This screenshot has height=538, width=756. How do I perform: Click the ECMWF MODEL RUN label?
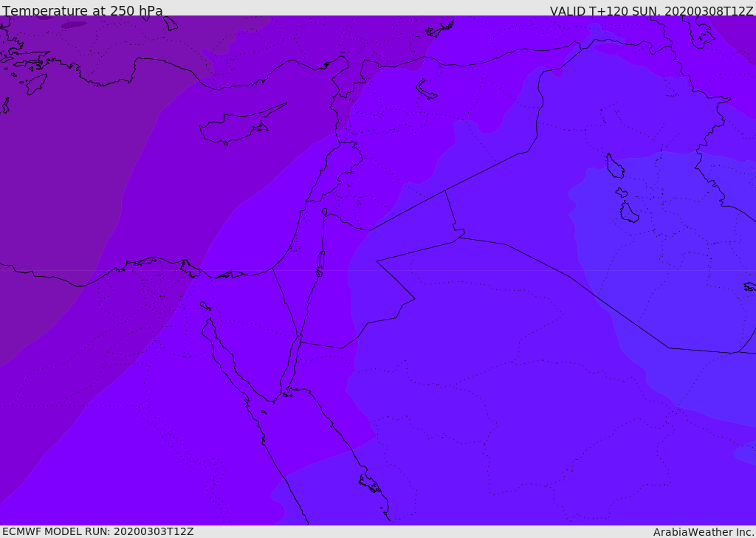(x=97, y=531)
